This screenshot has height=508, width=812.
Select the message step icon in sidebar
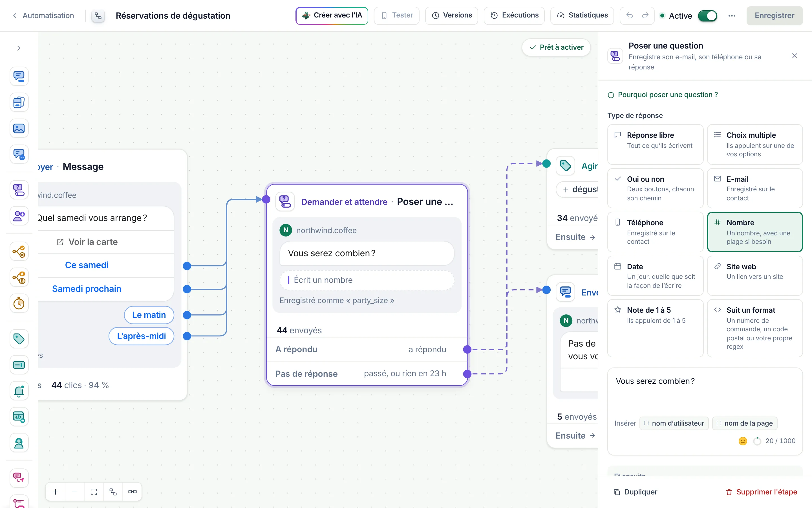coord(19,76)
